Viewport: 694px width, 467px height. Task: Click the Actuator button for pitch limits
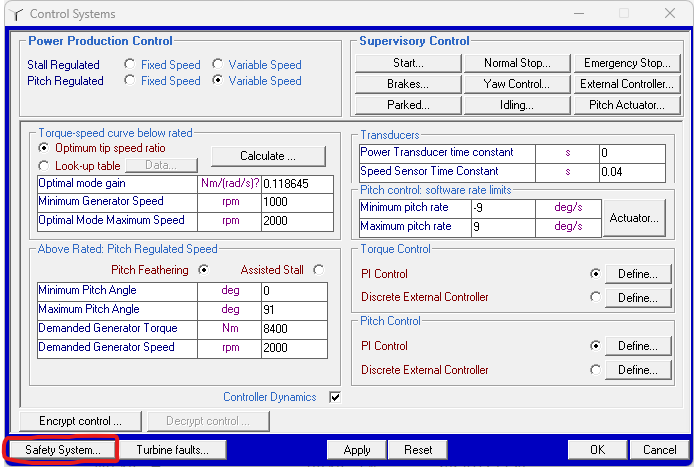(x=633, y=217)
